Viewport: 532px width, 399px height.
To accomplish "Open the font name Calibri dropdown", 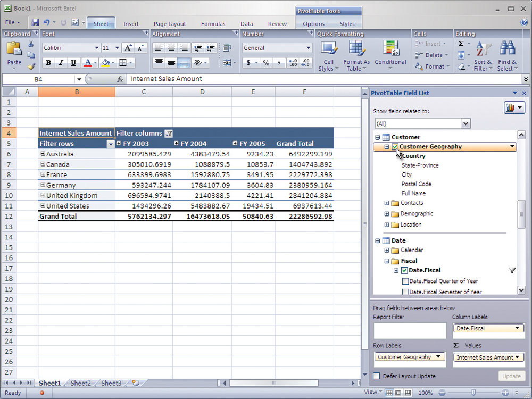I will pyautogui.click(x=97, y=48).
